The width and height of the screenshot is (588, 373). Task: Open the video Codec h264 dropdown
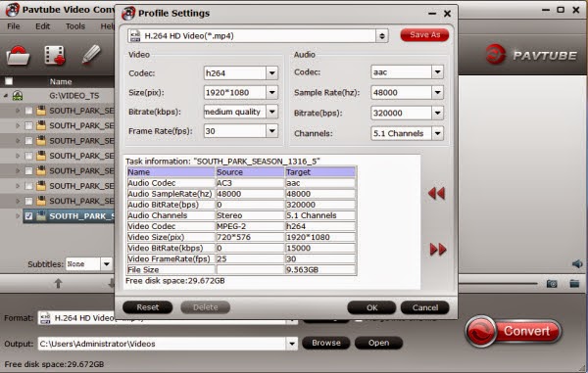click(272, 73)
